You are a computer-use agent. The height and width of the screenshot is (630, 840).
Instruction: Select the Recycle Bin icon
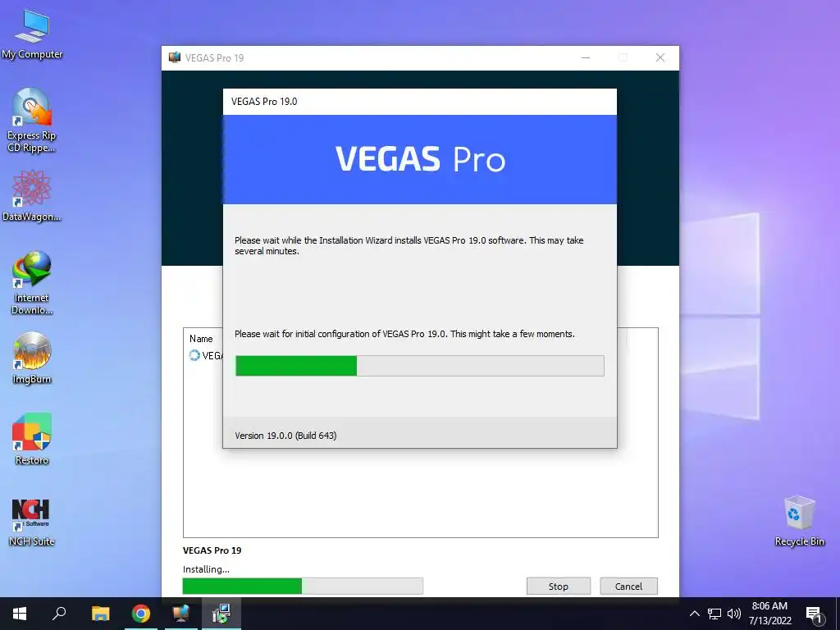tap(799, 521)
